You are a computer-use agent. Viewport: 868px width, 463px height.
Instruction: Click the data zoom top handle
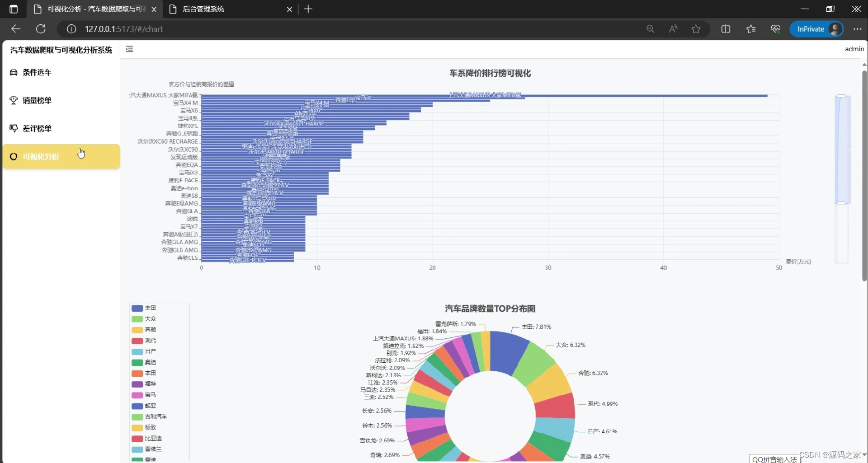(x=841, y=96)
